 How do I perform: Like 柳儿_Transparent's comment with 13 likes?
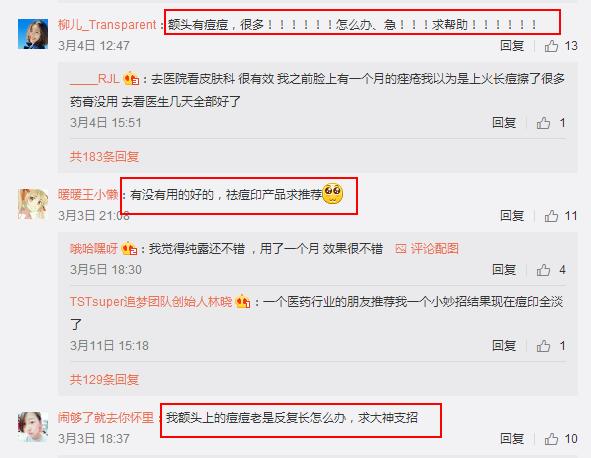551,46
